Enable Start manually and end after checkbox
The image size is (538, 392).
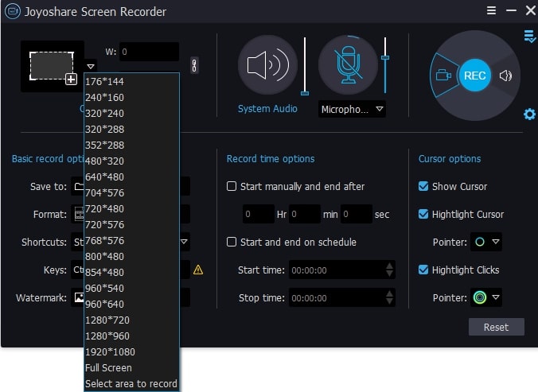232,186
